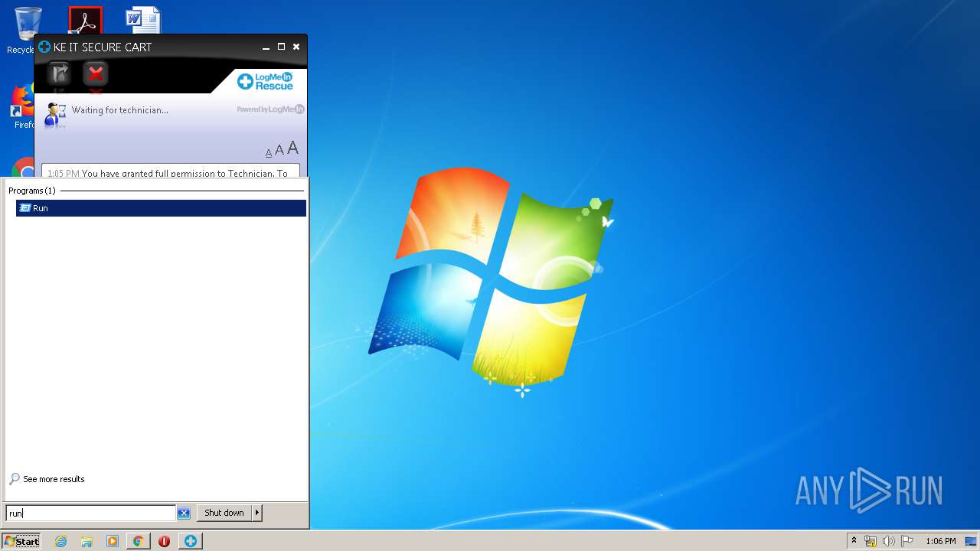This screenshot has height=551, width=980.
Task: Open Windows Media Player from the taskbar
Action: pyautogui.click(x=113, y=541)
